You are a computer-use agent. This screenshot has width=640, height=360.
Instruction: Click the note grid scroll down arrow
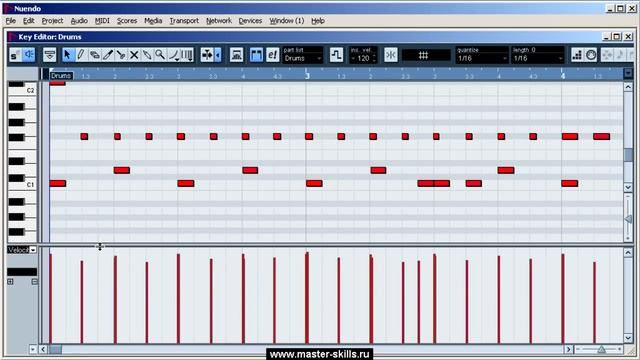click(x=628, y=187)
